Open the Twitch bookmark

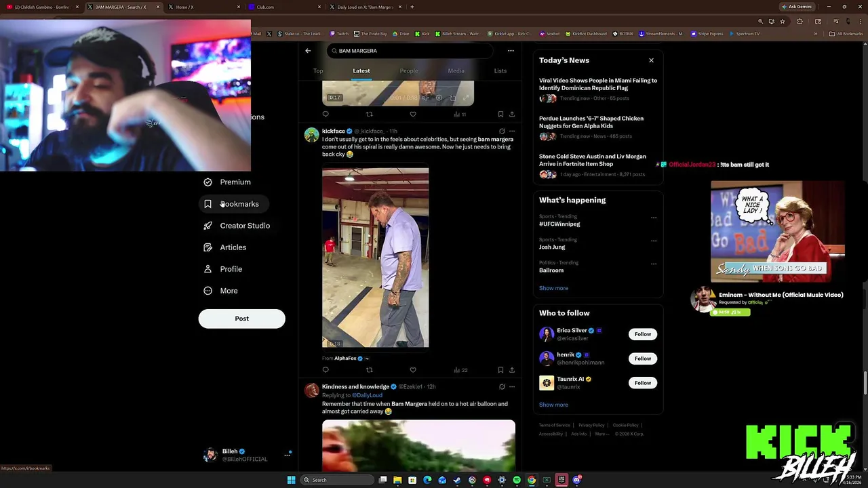339,34
